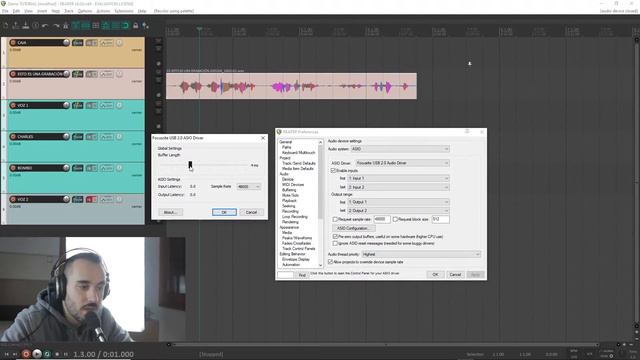
Task: Click phase button on CAJA track
Action: point(119,42)
